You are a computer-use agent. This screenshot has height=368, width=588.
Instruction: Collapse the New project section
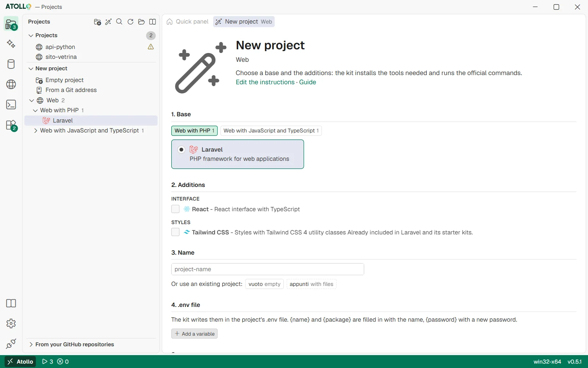pyautogui.click(x=31, y=68)
